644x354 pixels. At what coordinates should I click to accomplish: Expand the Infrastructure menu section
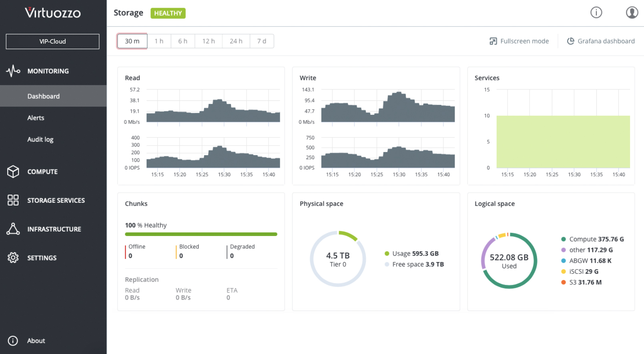54,229
